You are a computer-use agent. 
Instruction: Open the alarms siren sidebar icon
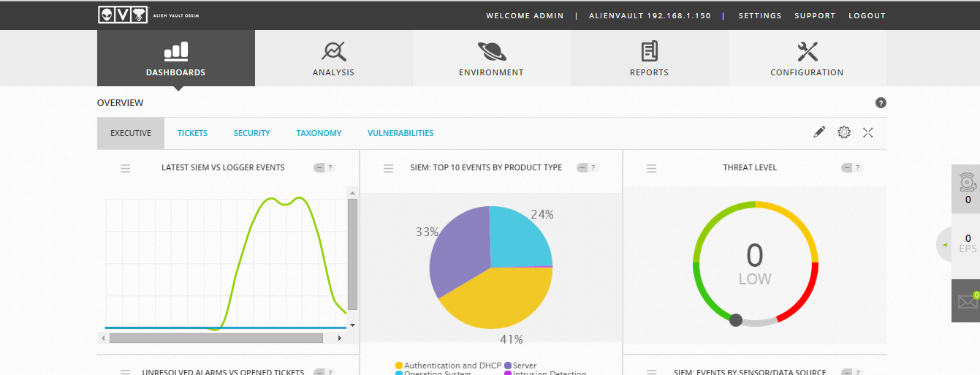[968, 181]
